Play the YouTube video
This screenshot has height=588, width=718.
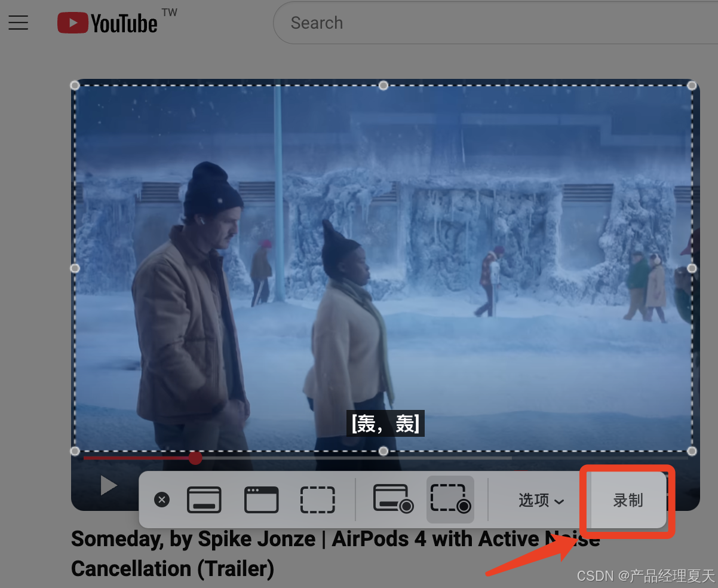tap(108, 485)
